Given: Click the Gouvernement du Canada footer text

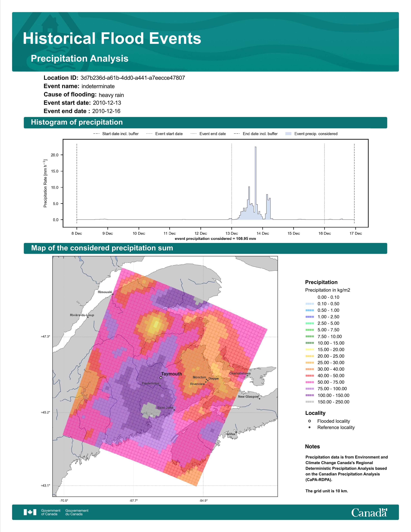Looking at the screenshot, I should pos(77,512).
